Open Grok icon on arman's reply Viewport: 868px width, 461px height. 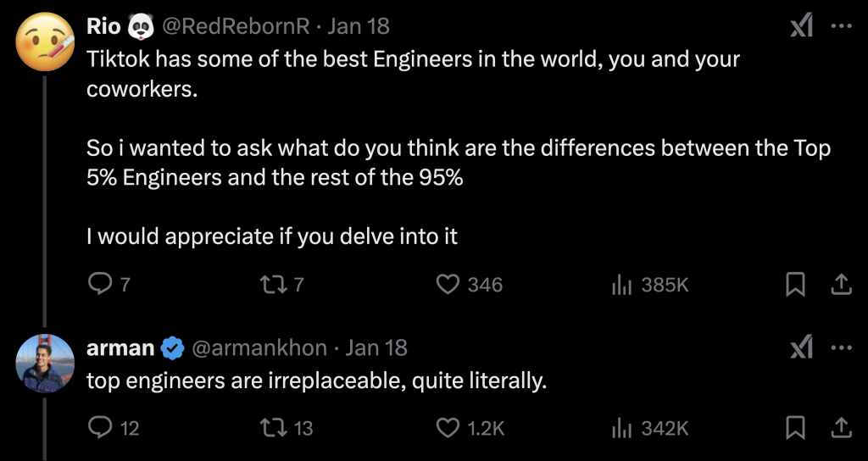802,347
